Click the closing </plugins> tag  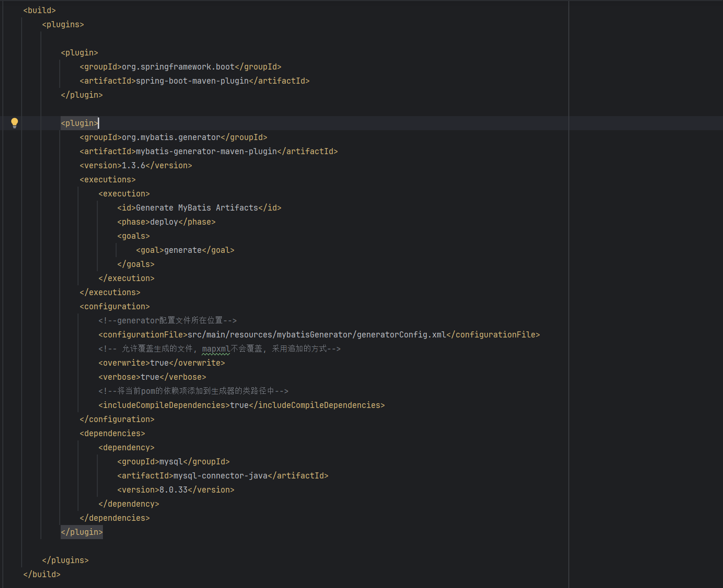pos(65,560)
